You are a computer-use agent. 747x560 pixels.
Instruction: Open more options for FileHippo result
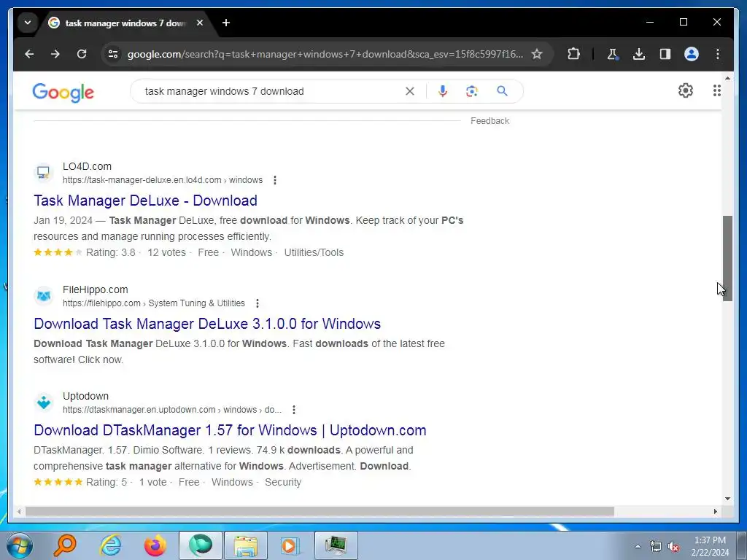pyautogui.click(x=258, y=303)
